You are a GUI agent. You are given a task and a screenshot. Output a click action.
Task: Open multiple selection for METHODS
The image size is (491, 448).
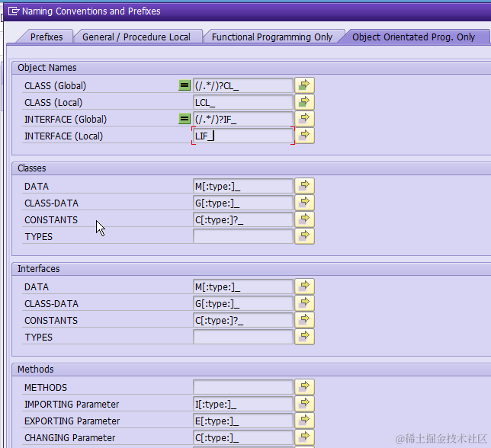(x=304, y=387)
